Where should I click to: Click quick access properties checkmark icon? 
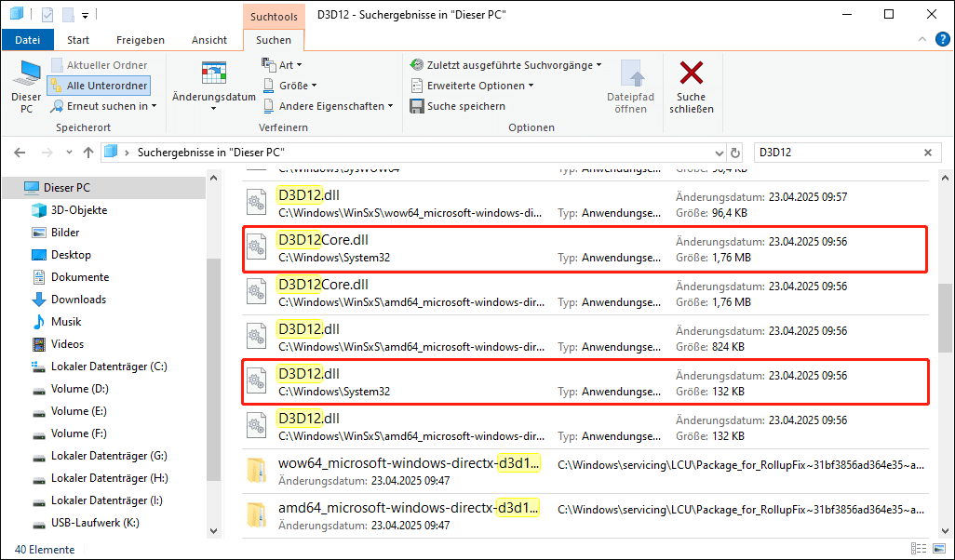47,14
